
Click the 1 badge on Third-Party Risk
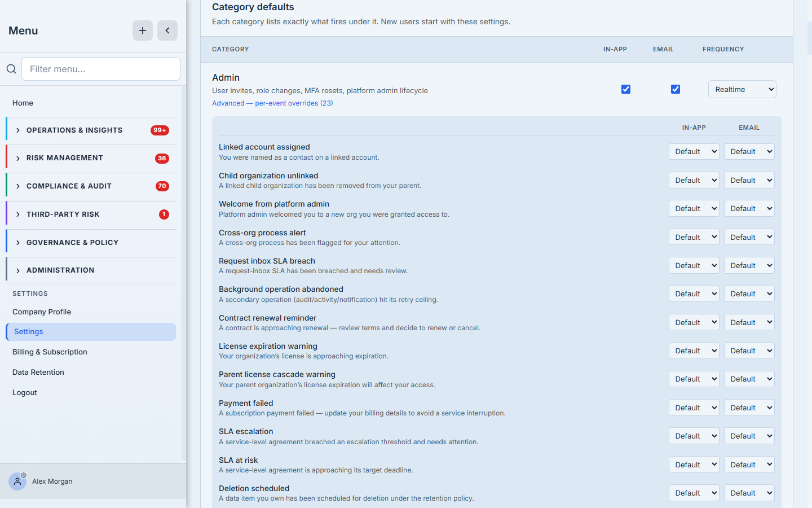coord(164,214)
